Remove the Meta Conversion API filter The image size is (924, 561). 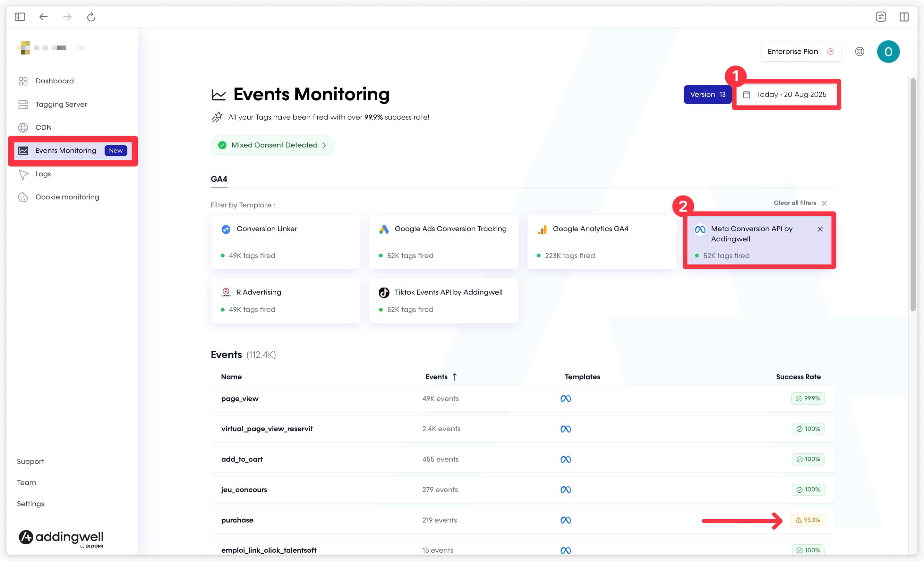pyautogui.click(x=820, y=229)
